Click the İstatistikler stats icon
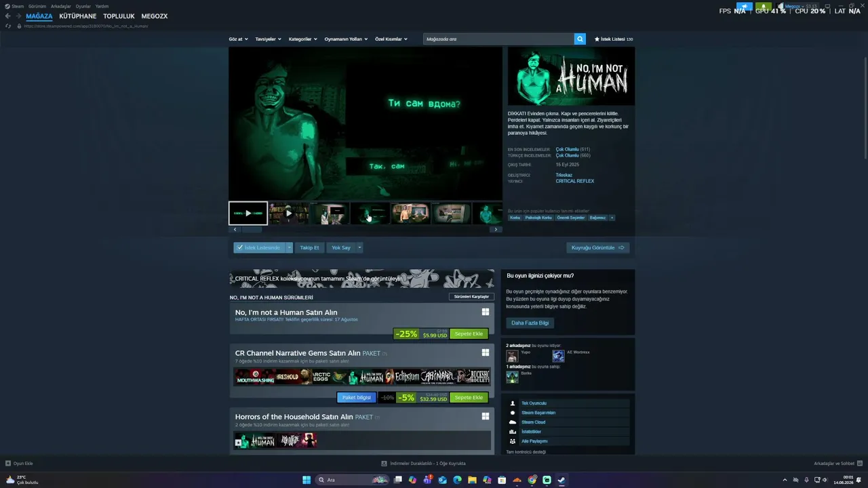This screenshot has width=868, height=488. click(513, 432)
